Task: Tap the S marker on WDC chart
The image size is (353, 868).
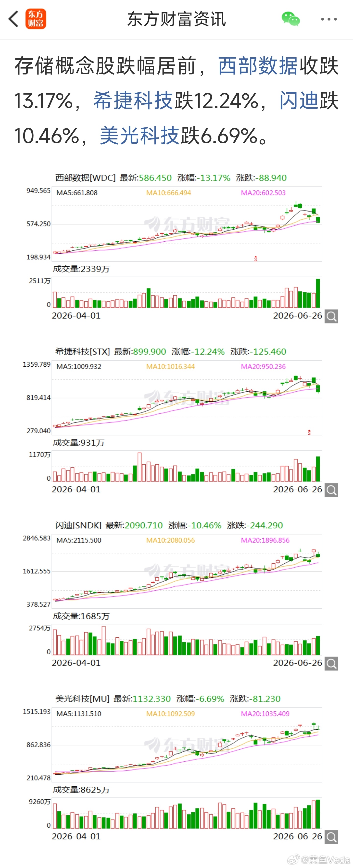Action: click(x=256, y=259)
